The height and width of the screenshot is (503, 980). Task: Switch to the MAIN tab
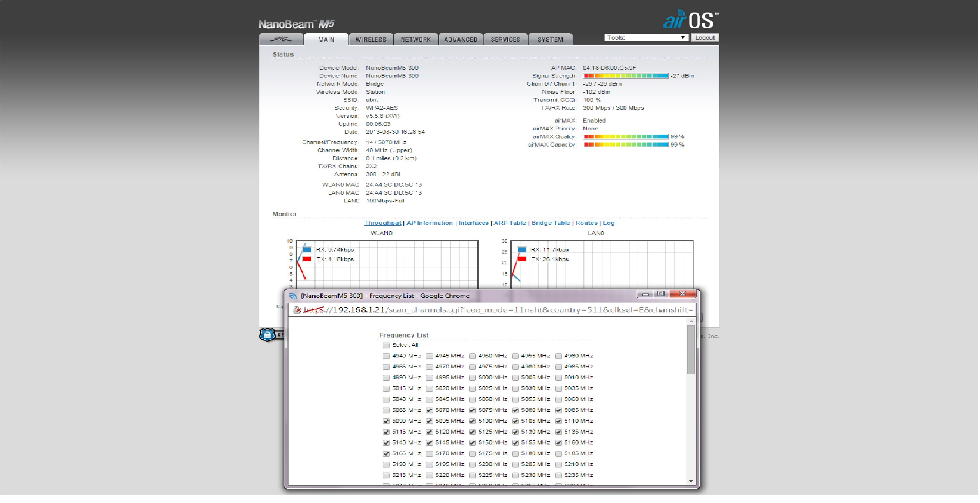(326, 39)
